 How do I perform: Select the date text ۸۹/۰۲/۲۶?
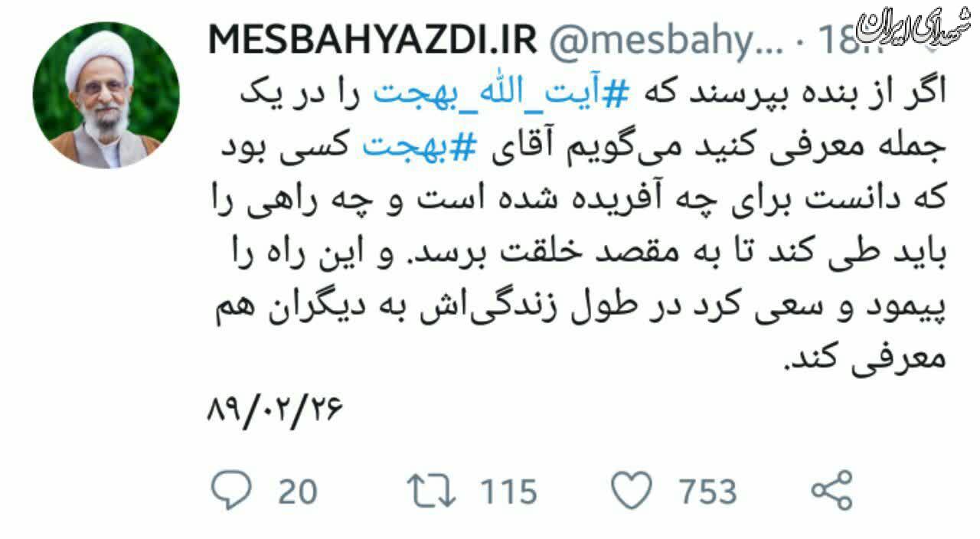(x=275, y=413)
